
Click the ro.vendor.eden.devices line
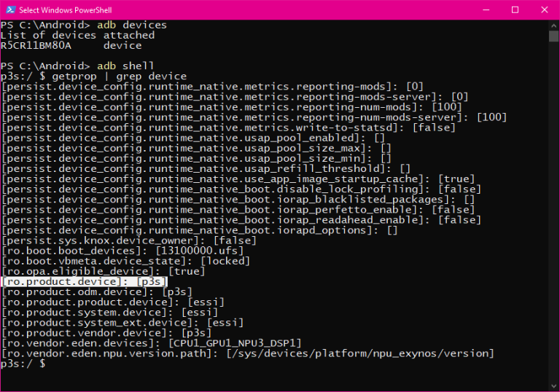click(x=152, y=343)
